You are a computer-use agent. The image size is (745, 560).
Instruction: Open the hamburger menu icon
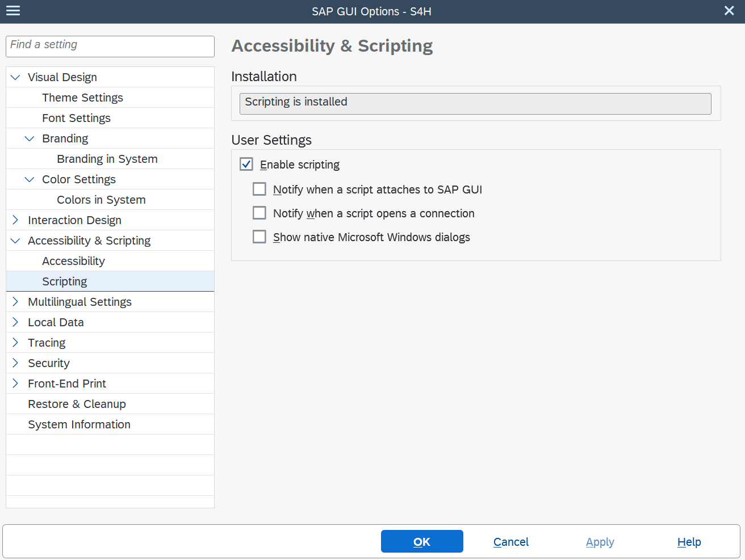13,11
